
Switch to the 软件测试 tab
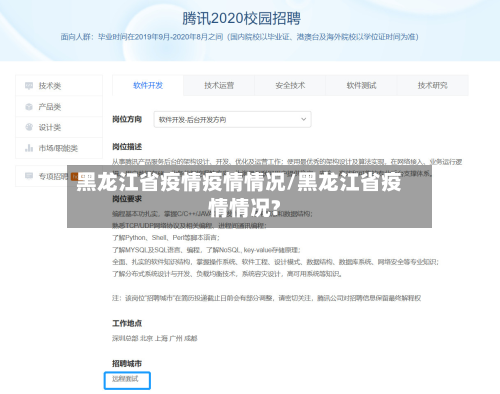361,86
